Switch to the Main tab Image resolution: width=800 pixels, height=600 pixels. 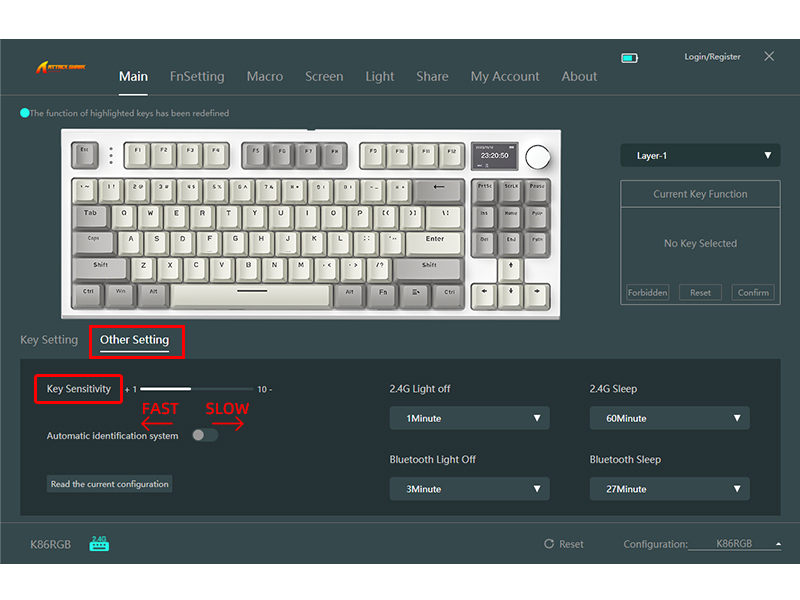pos(133,77)
